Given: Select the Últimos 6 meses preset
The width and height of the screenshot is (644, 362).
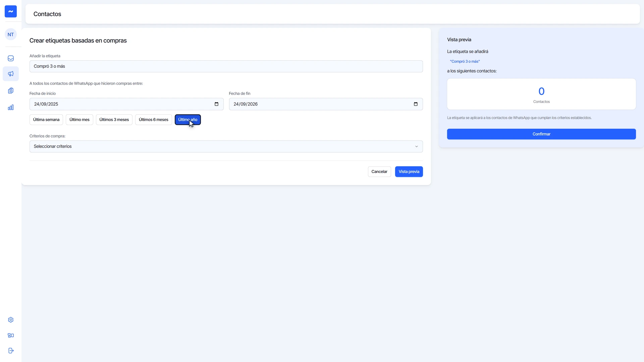Looking at the screenshot, I should click(154, 120).
